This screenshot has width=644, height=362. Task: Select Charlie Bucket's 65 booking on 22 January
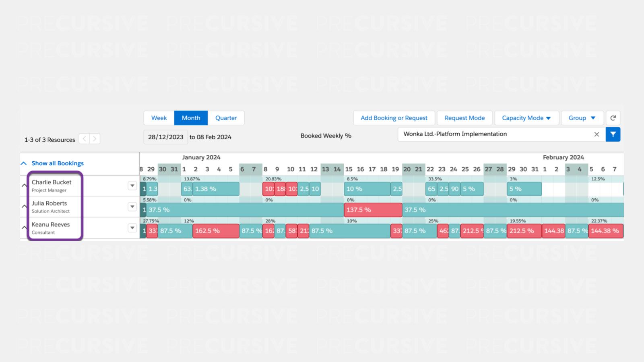coord(431,189)
